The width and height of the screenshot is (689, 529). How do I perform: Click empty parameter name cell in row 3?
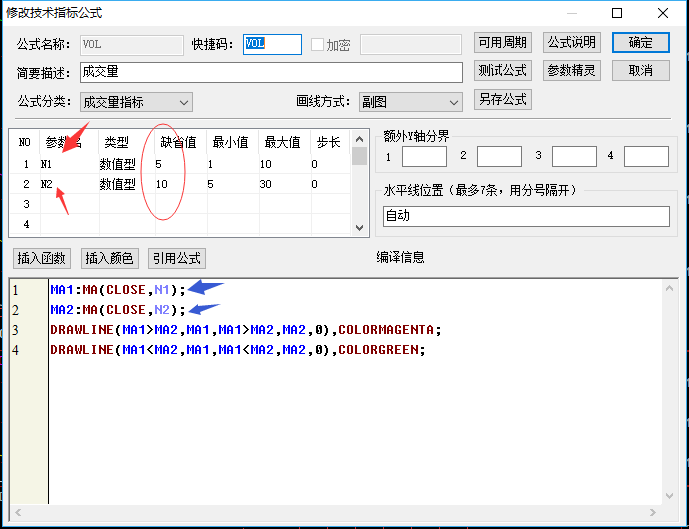70,204
